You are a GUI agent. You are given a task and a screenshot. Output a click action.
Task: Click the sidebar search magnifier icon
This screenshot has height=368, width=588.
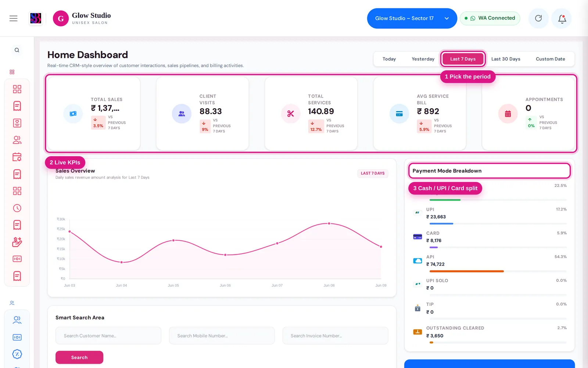click(17, 50)
